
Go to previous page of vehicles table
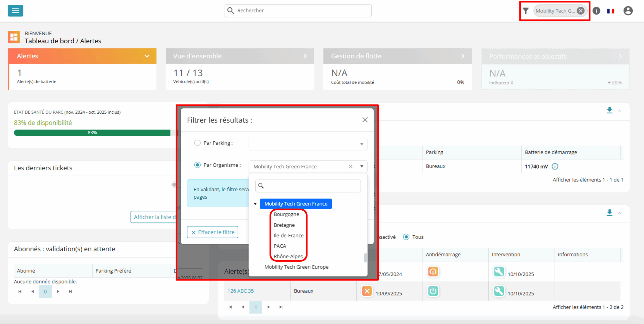[243, 307]
